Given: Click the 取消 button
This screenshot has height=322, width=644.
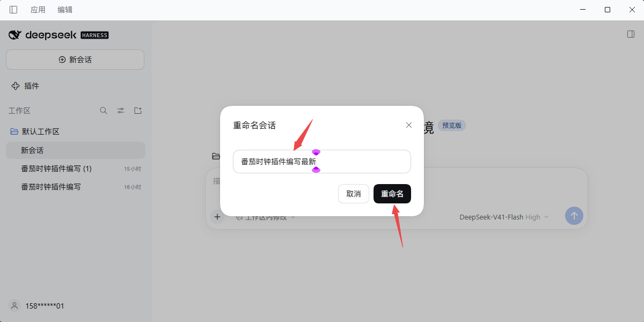Looking at the screenshot, I should 354,194.
